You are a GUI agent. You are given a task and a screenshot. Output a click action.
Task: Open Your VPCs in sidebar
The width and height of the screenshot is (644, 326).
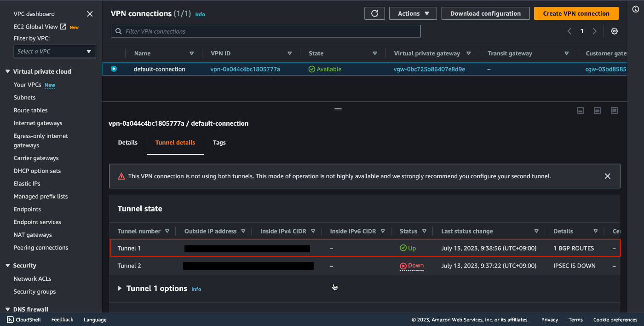tap(27, 85)
